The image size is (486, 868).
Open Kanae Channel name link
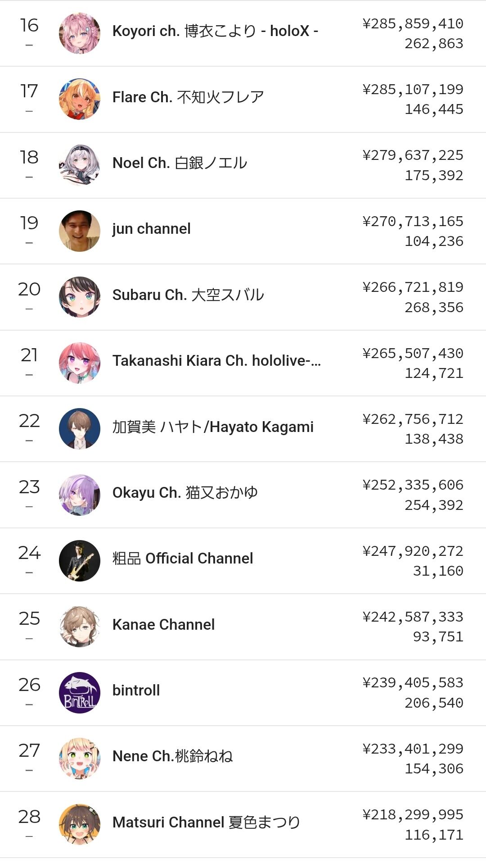163,624
